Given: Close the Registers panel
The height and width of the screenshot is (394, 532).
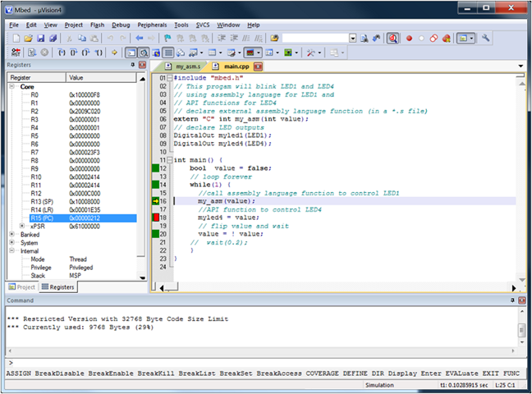Looking at the screenshot, I should pyautogui.click(x=143, y=65).
